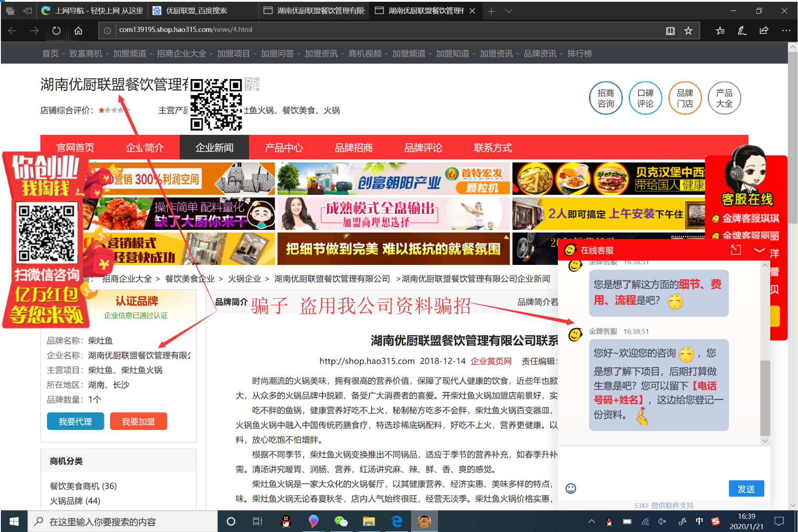Expand the chat window to full size
Screen dimensions: 798x532
click(736, 250)
